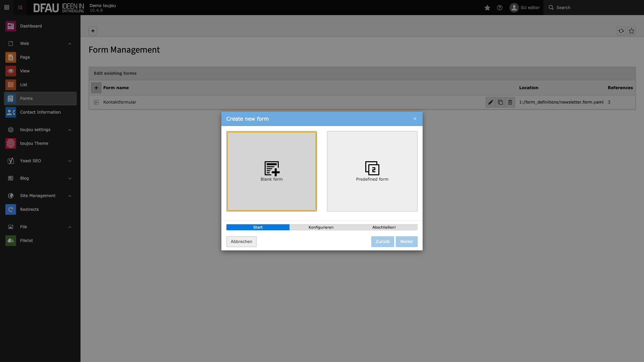Click the trash icon to delete Kontaktformular

pyautogui.click(x=510, y=102)
